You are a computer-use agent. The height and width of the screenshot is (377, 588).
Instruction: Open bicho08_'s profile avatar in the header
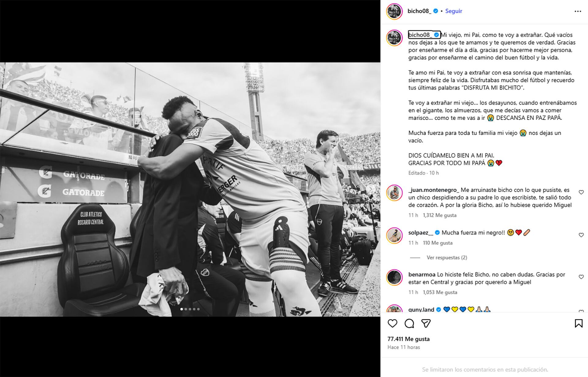(x=395, y=11)
